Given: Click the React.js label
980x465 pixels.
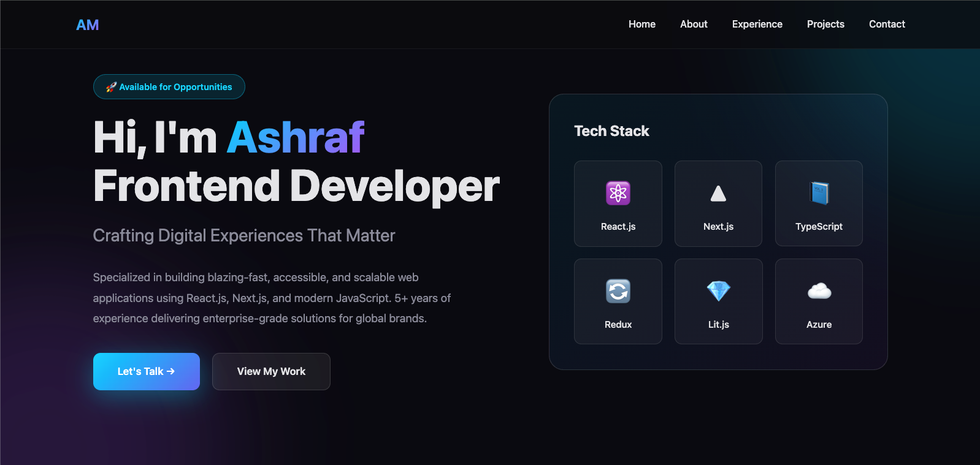Looking at the screenshot, I should click(618, 227).
